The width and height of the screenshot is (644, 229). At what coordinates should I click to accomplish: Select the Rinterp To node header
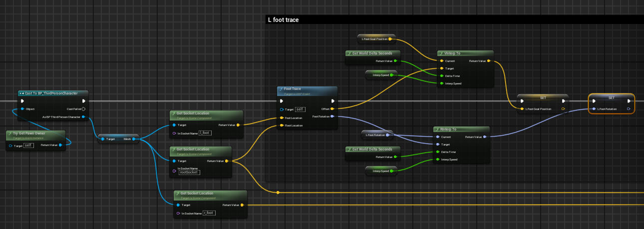pyautogui.click(x=461, y=129)
